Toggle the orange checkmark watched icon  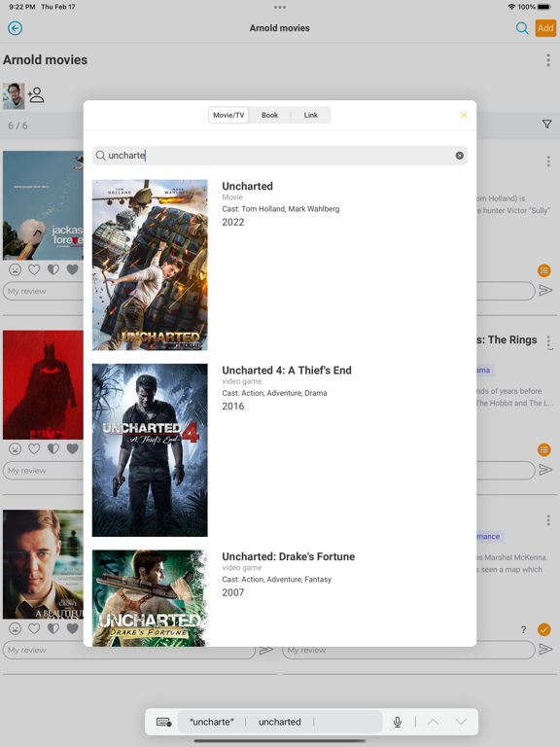coord(543,629)
